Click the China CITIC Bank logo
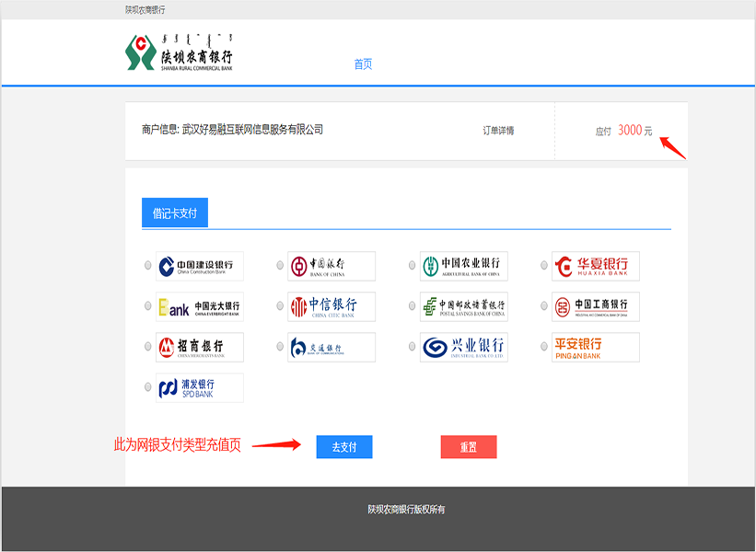 click(331, 306)
